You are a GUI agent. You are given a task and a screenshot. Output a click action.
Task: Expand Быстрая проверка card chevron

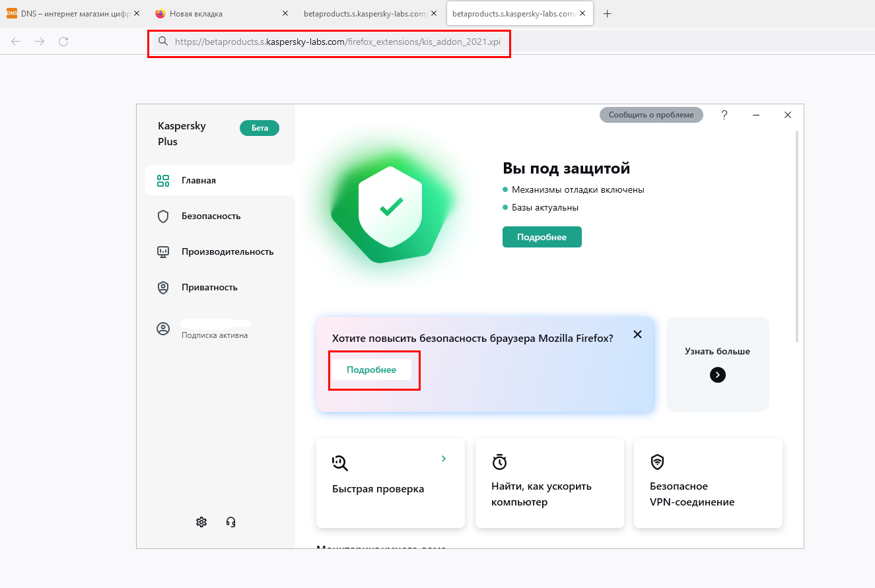tap(444, 459)
